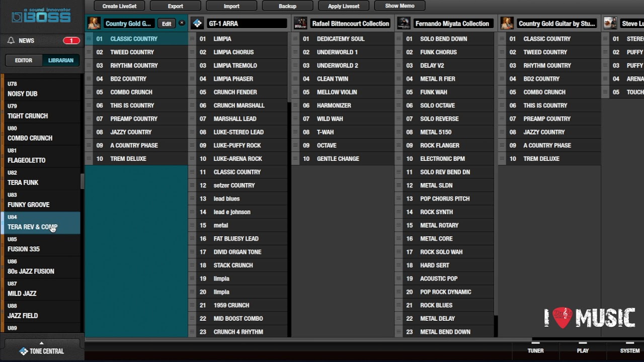The image size is (644, 362).
Task: Click drag handle beside 05 CRUNCH FENDER
Action: pyautogui.click(x=192, y=92)
